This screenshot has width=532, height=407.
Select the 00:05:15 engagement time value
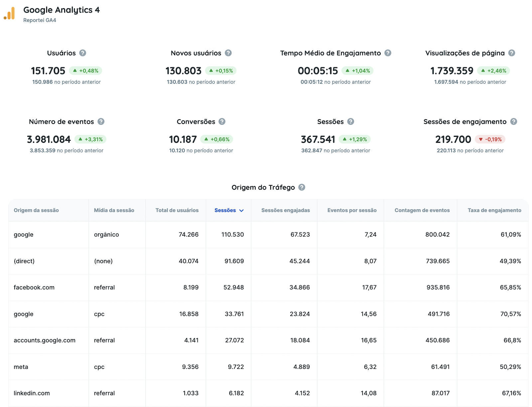click(318, 71)
